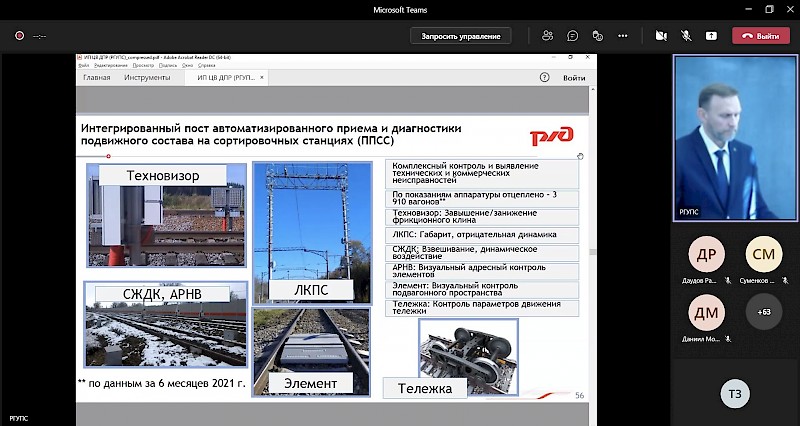Open the reactions icon

[x=599, y=35]
